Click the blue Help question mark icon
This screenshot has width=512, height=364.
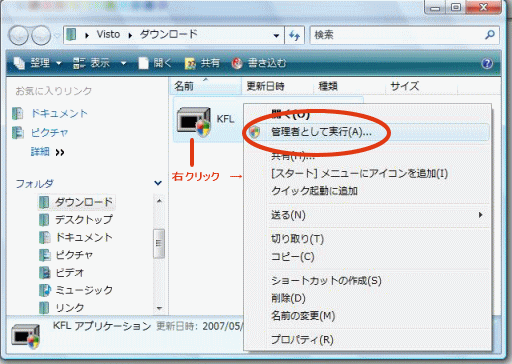[487, 63]
